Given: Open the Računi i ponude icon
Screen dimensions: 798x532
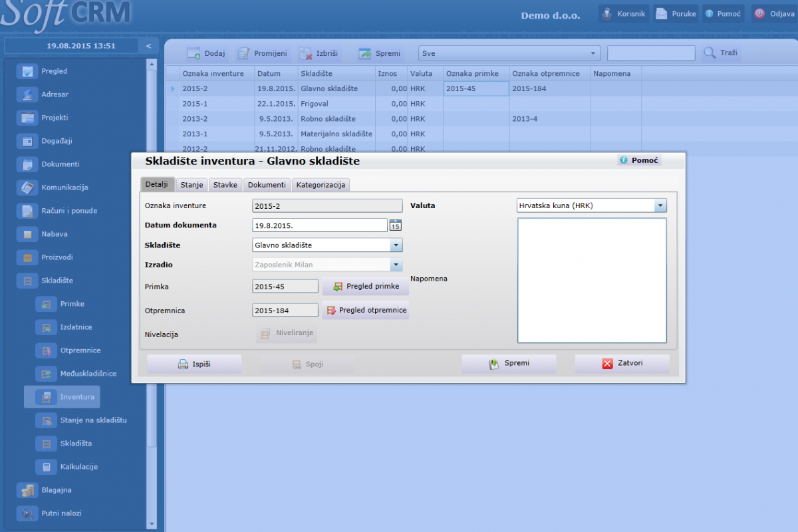Looking at the screenshot, I should coord(27,211).
